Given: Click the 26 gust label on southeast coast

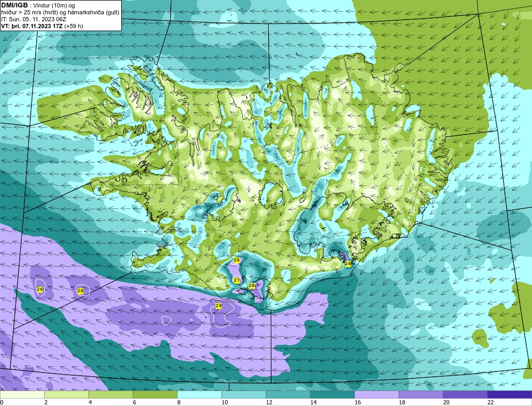Looking at the screenshot, I should pyautogui.click(x=348, y=264).
